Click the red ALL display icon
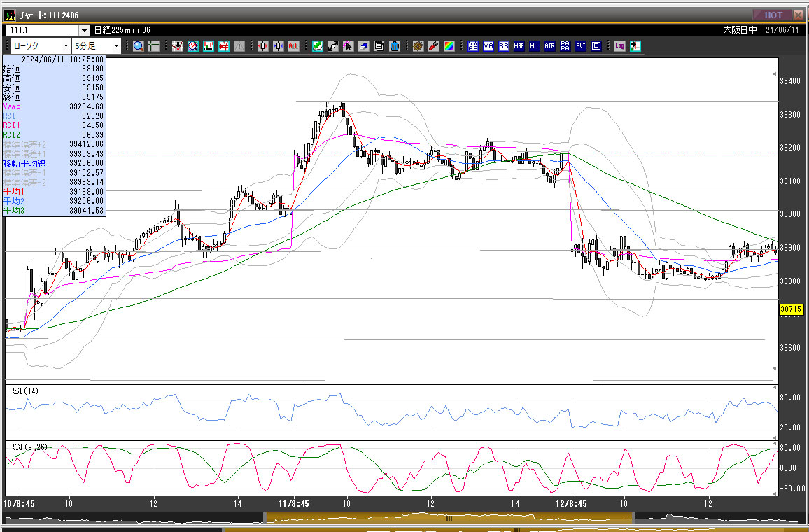809x532 pixels. pyautogui.click(x=293, y=46)
